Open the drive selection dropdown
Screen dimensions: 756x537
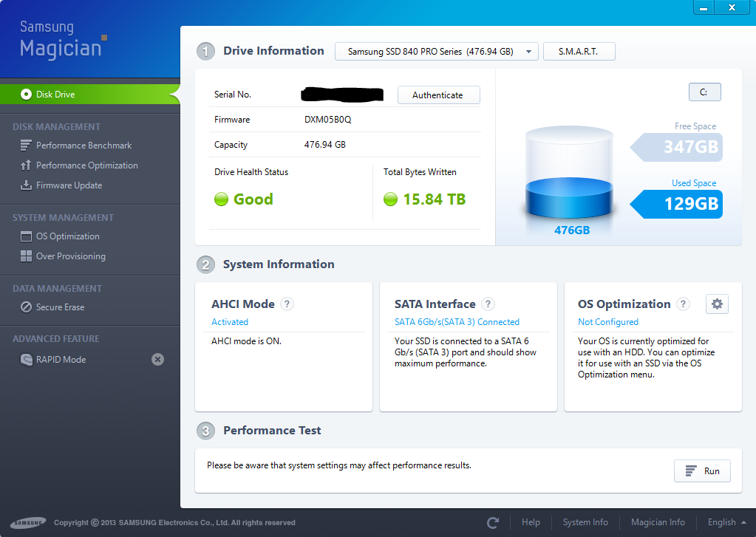click(x=436, y=52)
